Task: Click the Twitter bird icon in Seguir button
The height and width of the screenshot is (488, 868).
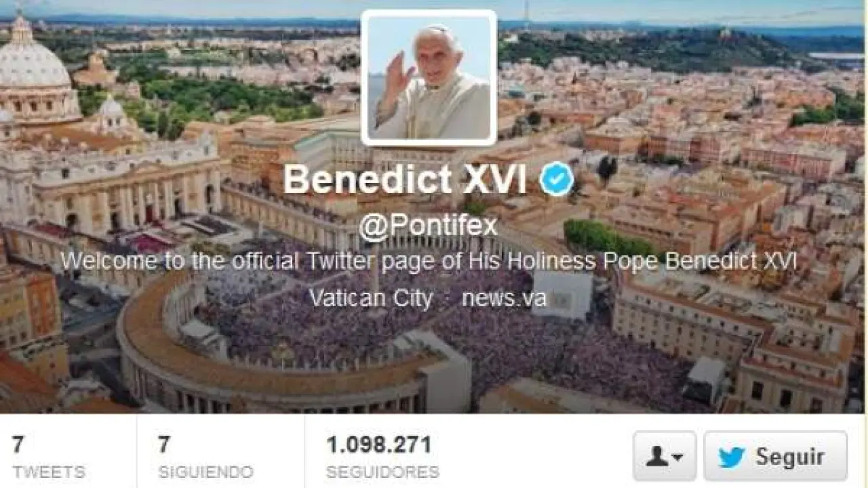Action: point(732,457)
